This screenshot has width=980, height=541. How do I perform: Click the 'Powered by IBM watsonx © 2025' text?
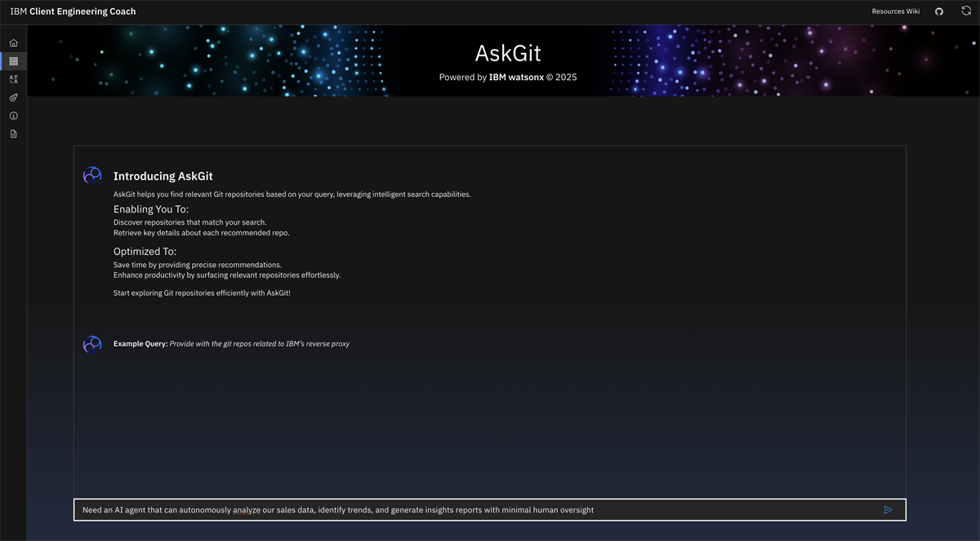point(508,78)
